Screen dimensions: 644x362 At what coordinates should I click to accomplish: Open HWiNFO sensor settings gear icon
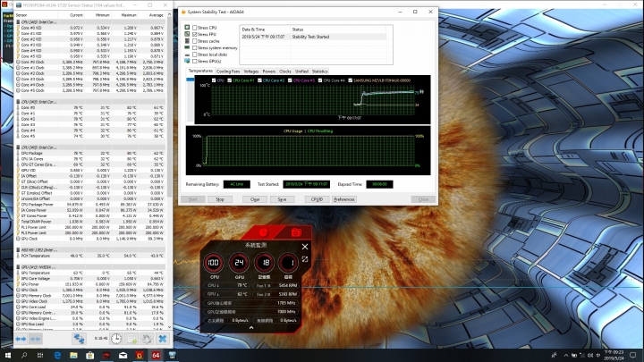coord(147,339)
